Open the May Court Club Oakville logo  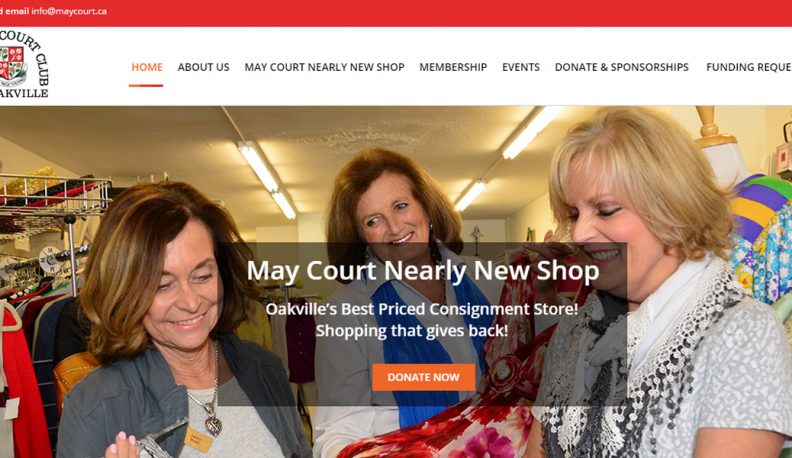point(24,64)
